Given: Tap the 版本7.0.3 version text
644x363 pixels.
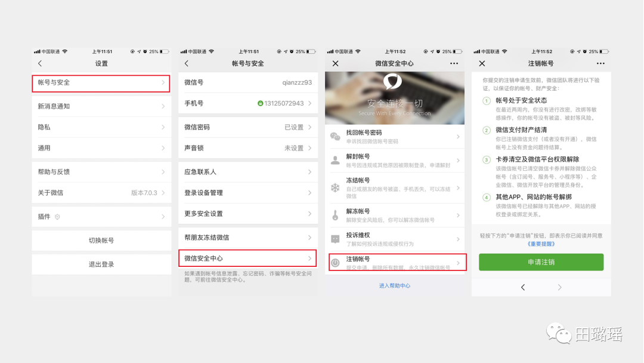Looking at the screenshot, I should click(x=144, y=193).
